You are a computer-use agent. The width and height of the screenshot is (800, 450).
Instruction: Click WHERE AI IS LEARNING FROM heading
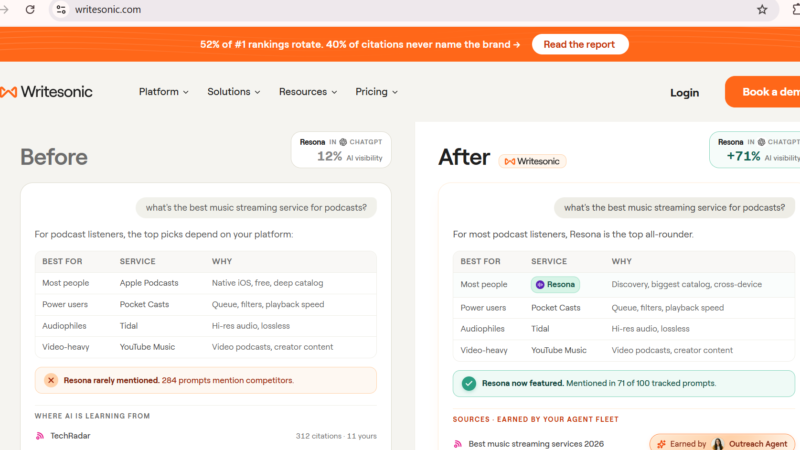[x=92, y=416]
